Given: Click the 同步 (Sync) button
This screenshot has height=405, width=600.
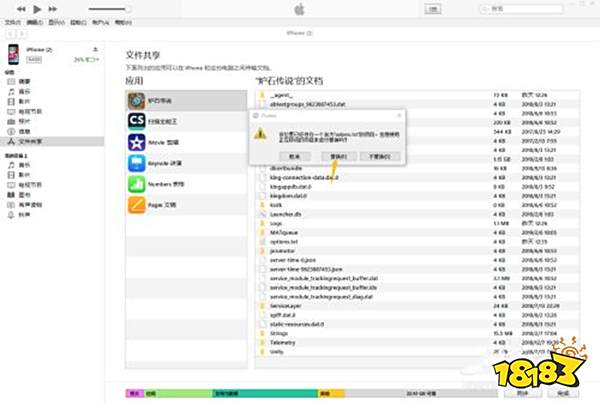Looking at the screenshot, I should [523, 393].
